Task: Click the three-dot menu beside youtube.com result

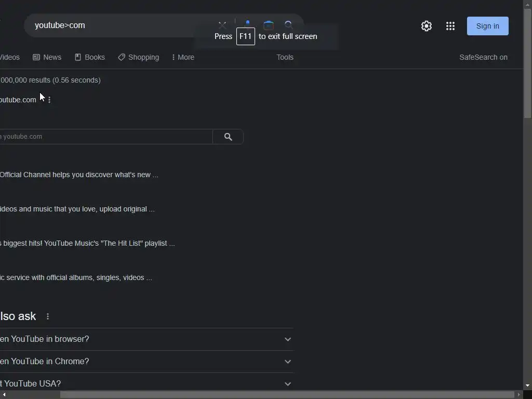Action: [49, 100]
